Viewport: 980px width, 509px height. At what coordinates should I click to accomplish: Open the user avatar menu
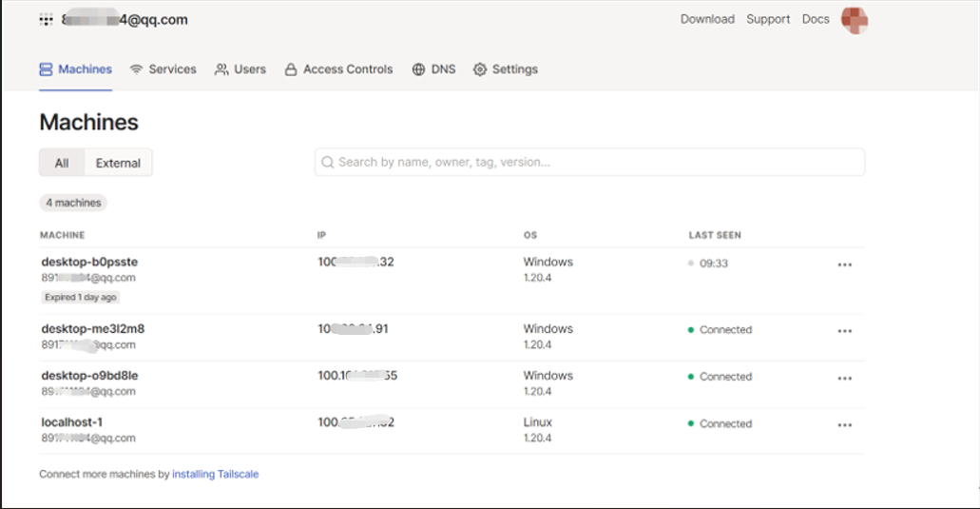[x=855, y=20]
